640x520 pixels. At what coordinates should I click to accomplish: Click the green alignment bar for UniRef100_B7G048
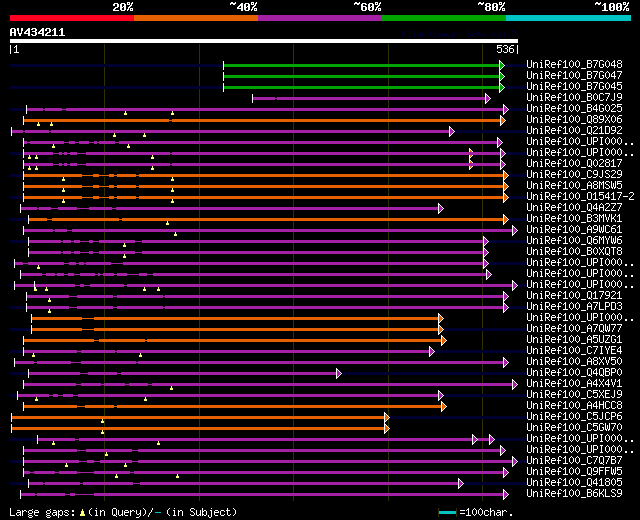[361, 65]
